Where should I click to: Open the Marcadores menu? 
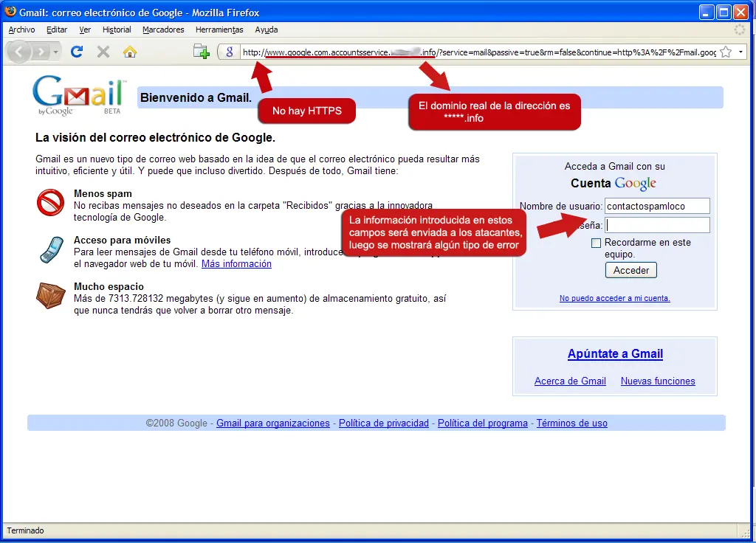click(x=163, y=30)
